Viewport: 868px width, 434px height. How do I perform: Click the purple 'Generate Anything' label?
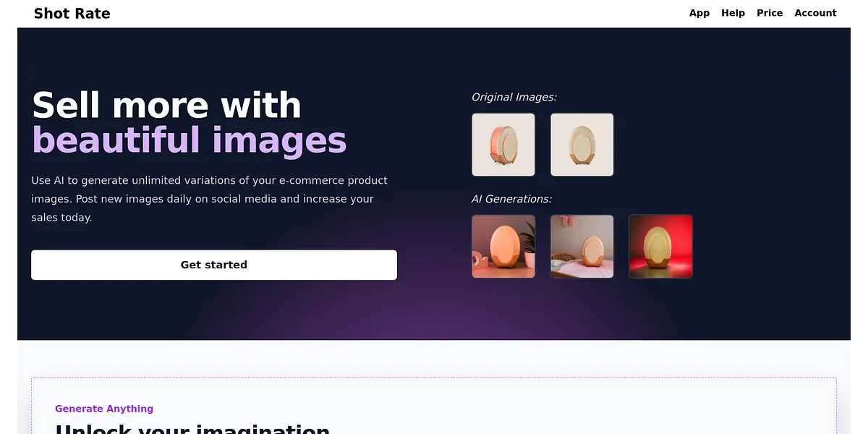pos(104,409)
